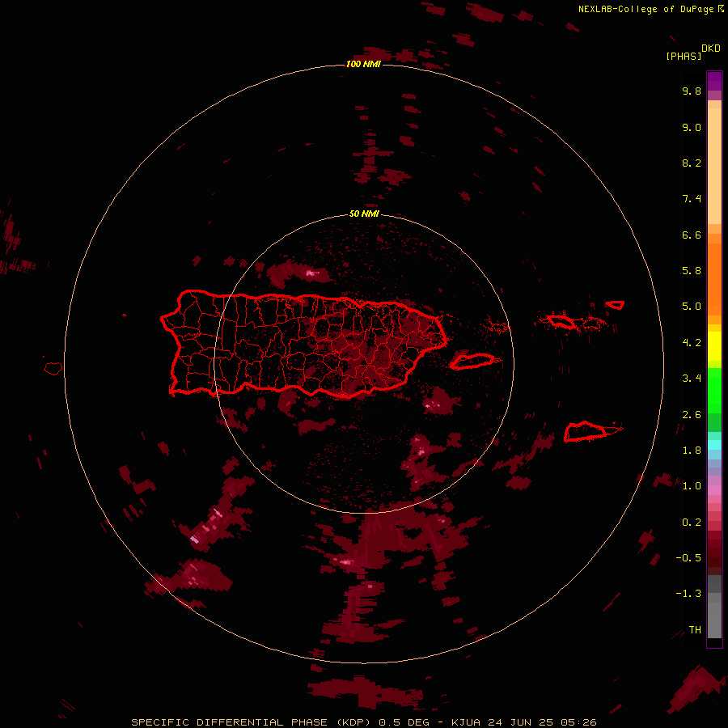Viewport: 728px width, 728px height.
Task: Click the 2.6 value on the scale
Action: [692, 415]
